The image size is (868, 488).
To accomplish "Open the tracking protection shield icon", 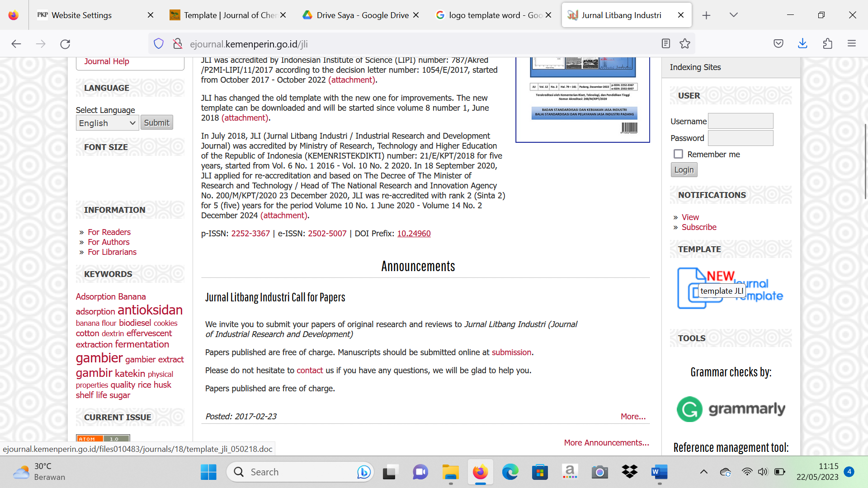I will coord(159,44).
